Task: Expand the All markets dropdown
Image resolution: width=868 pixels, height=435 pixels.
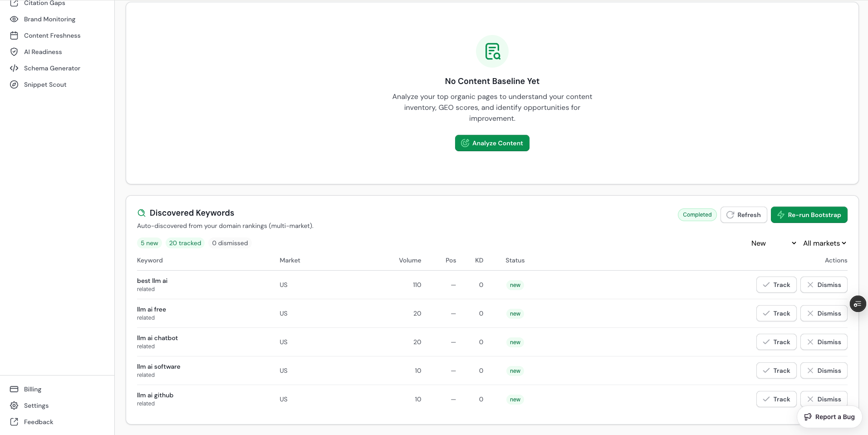Action: pyautogui.click(x=824, y=243)
